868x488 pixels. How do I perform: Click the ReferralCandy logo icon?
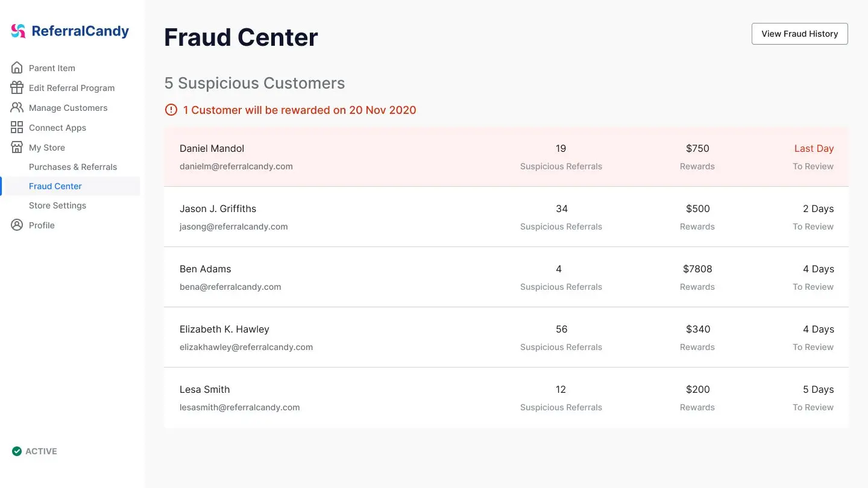click(x=18, y=31)
